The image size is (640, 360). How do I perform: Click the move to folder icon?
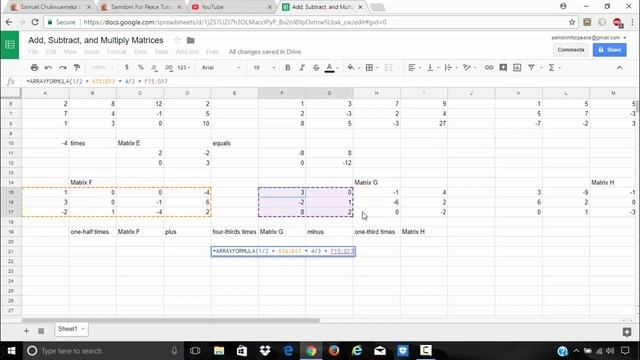point(191,40)
